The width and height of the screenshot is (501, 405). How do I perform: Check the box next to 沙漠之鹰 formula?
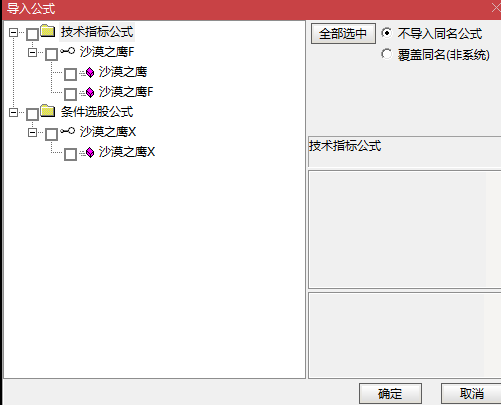coord(70,74)
